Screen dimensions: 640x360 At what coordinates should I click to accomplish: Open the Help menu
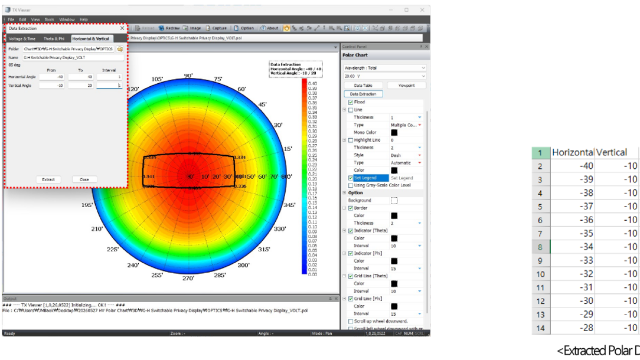[84, 19]
